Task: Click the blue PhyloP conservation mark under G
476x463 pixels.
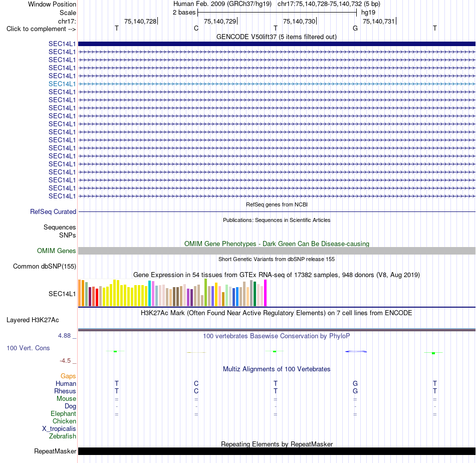Action: tap(356, 352)
